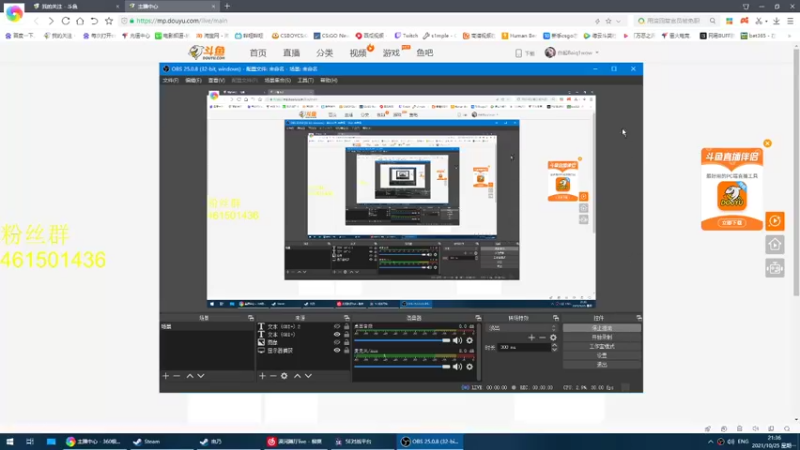Mute the microphone/Aux speaker icon
This screenshot has width=800, height=450.
pyautogui.click(x=458, y=366)
